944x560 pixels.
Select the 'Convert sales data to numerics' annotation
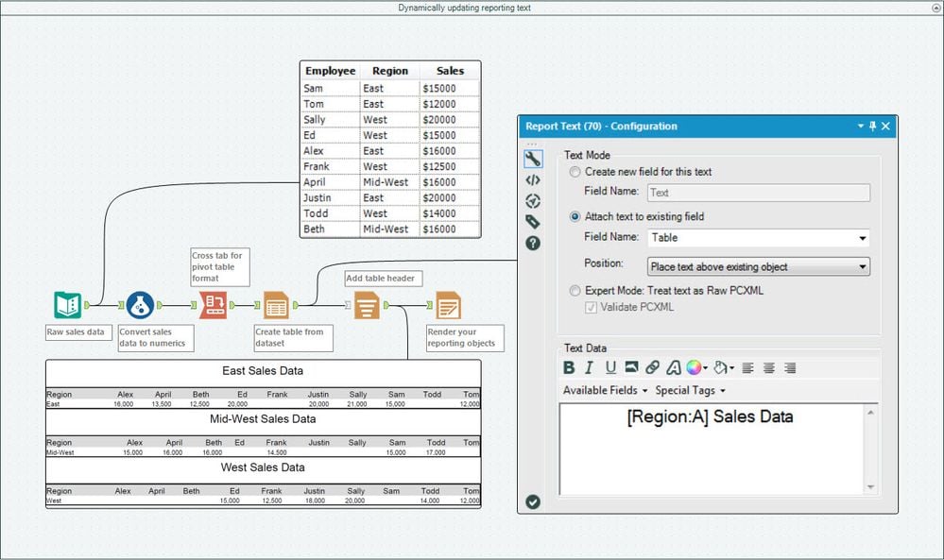tap(156, 338)
